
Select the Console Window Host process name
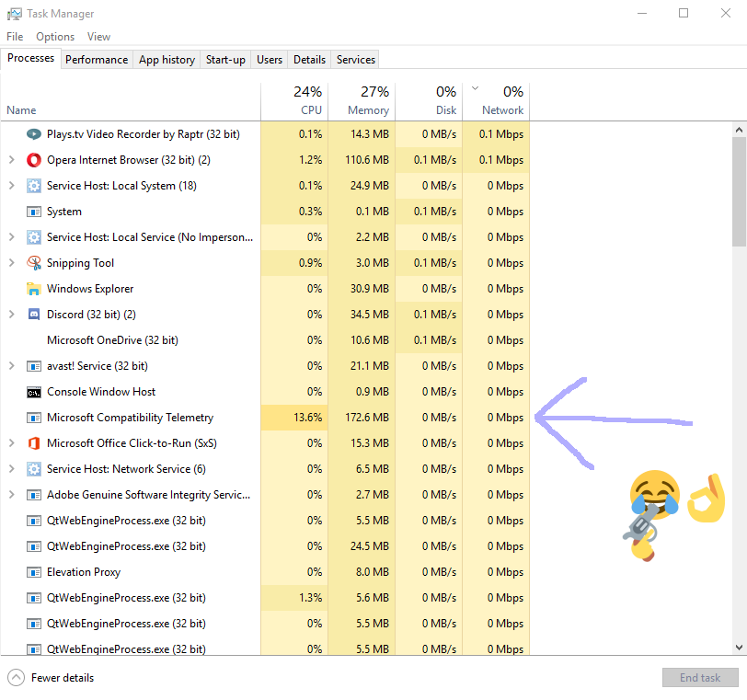tap(101, 392)
